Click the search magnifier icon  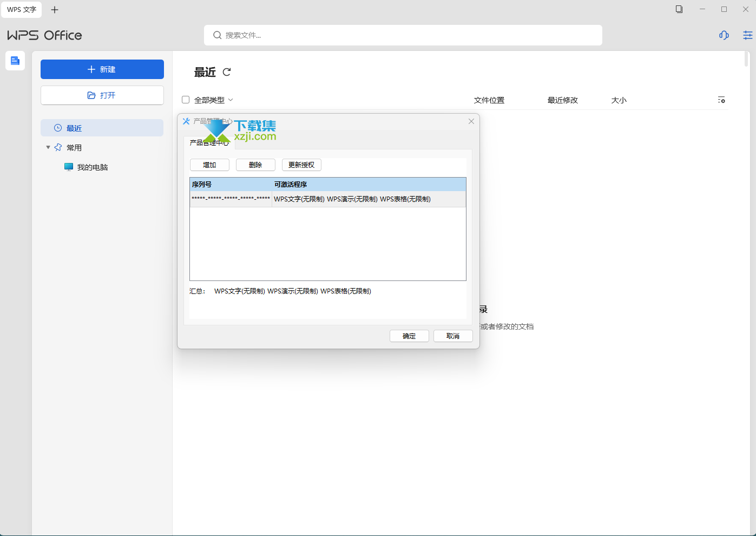pyautogui.click(x=218, y=35)
